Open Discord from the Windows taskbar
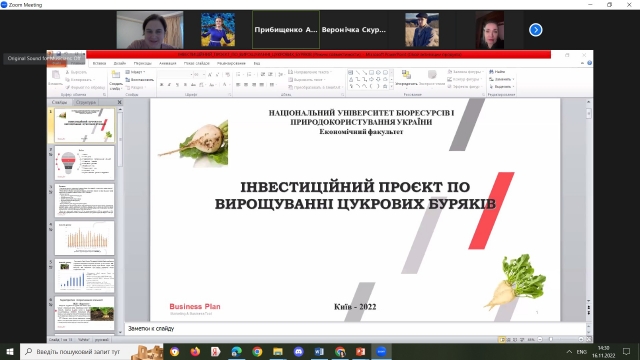The height and width of the screenshot is (360, 640). coord(298,351)
